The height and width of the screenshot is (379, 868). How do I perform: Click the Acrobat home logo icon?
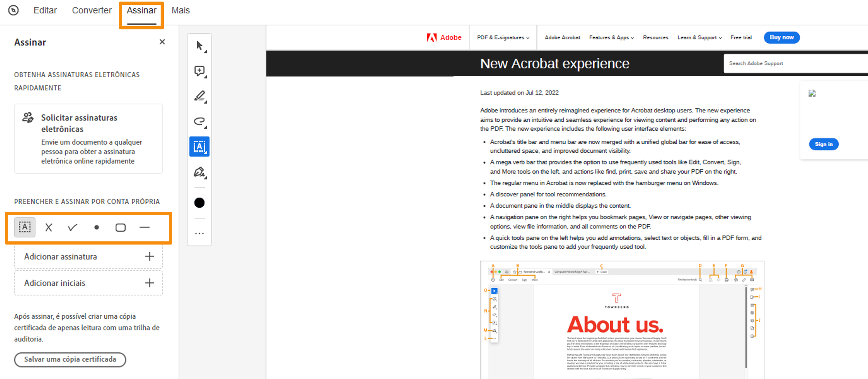point(13,10)
